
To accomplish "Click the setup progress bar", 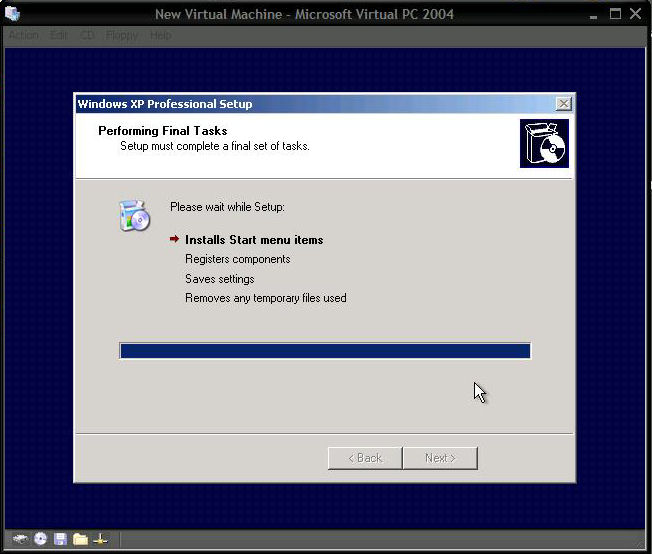I will [325, 351].
